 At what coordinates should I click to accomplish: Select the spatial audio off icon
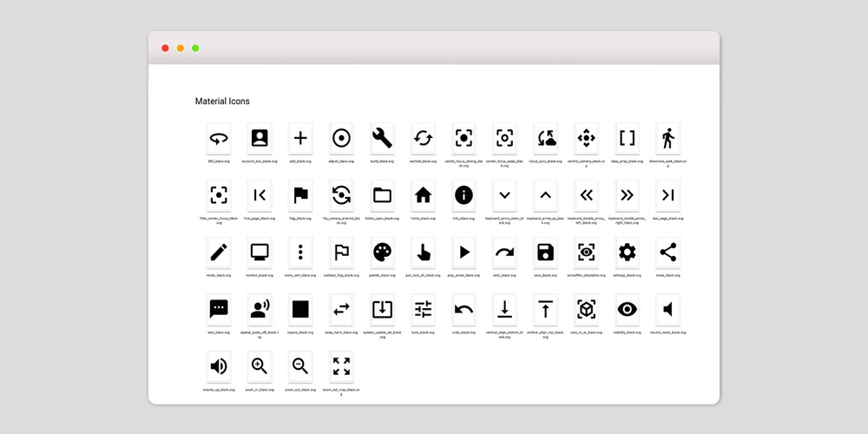tap(260, 310)
